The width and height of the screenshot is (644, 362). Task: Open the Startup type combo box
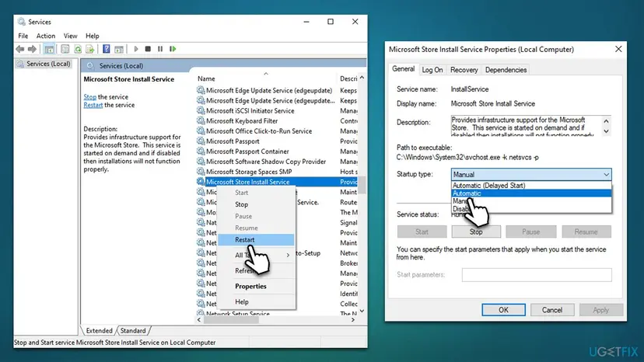pos(531,175)
